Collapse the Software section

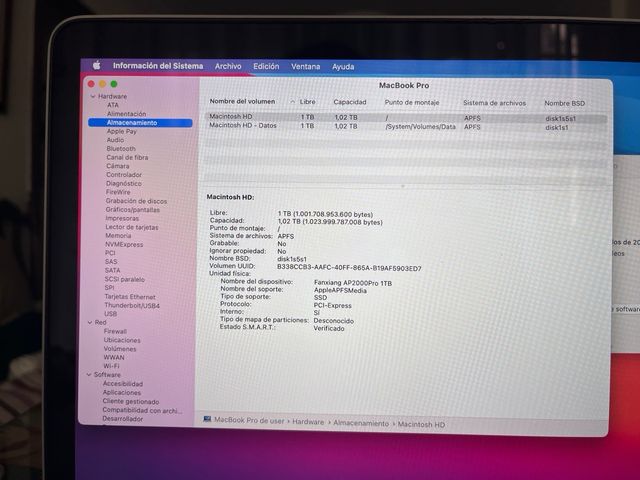[x=89, y=375]
